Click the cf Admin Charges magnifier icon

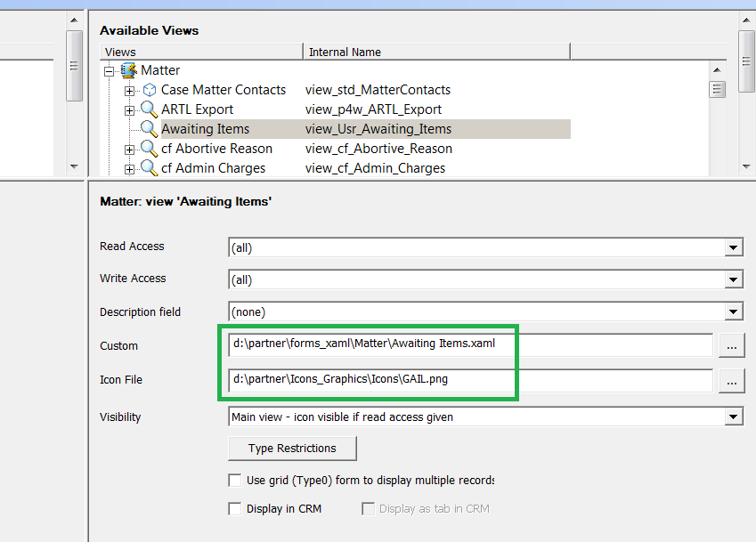149,168
